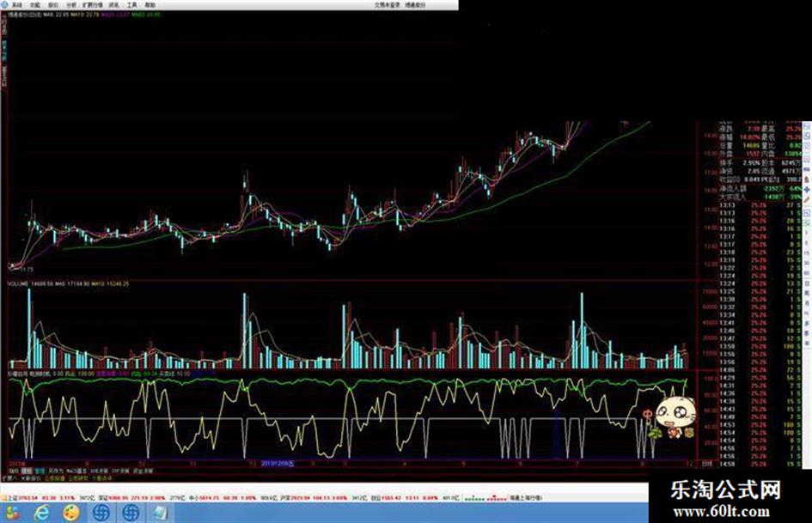Open the 帮助 menu
The image size is (812, 523).
[x=150, y=5]
